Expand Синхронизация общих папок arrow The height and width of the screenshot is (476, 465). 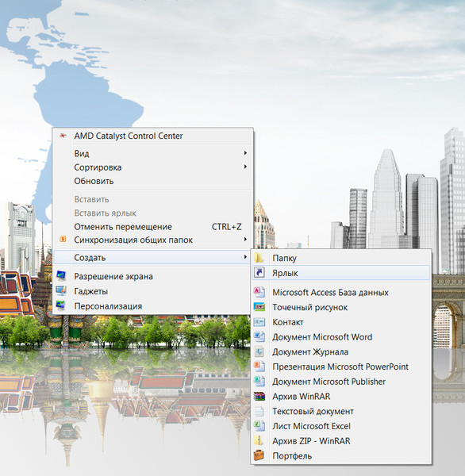tap(245, 240)
